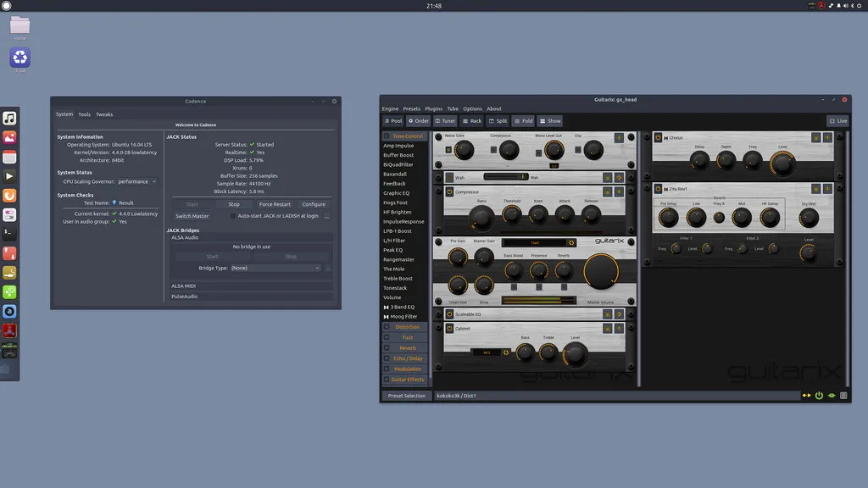Open the Presets menu in Guitarix
Image resolution: width=868 pixels, height=488 pixels.
(x=411, y=108)
